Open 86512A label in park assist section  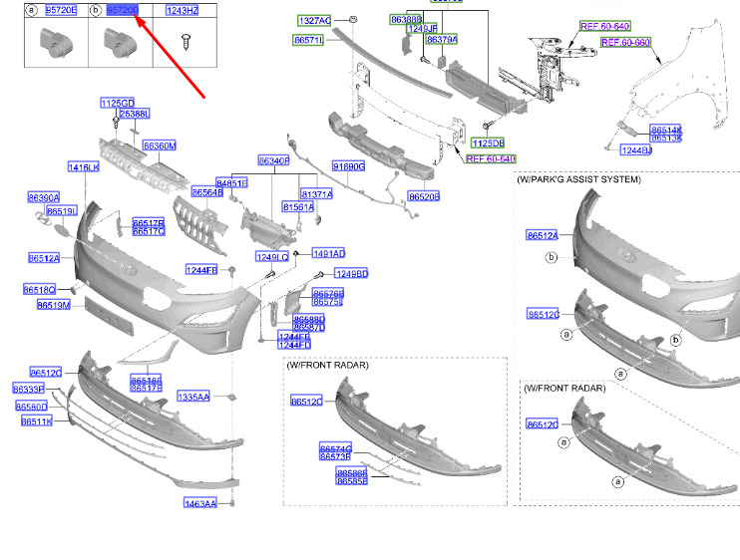(x=543, y=235)
